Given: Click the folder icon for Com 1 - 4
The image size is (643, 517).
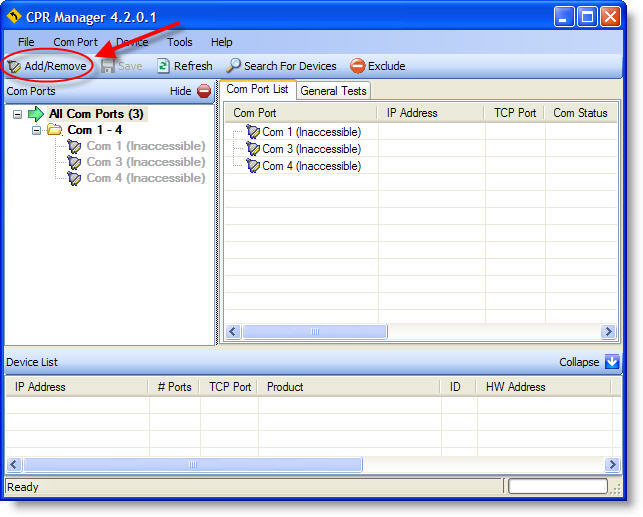Looking at the screenshot, I should pos(54,130).
